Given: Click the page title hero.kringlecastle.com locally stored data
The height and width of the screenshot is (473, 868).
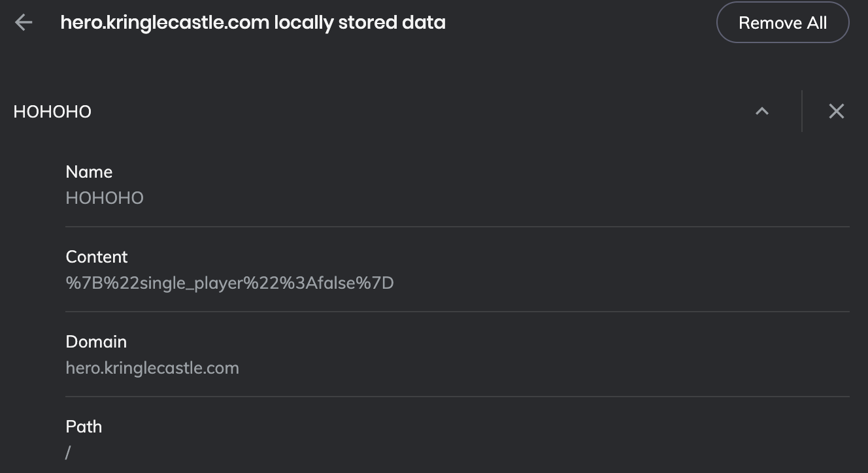Looking at the screenshot, I should [x=253, y=23].
